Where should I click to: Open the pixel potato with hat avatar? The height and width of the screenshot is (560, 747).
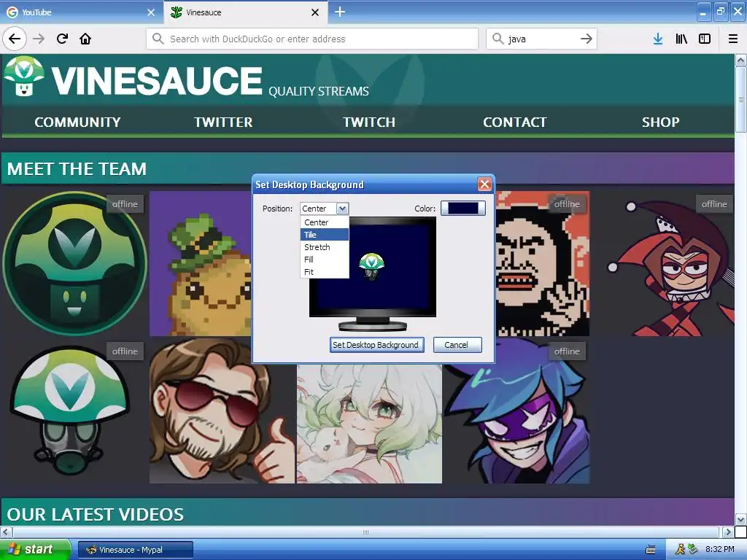(201, 263)
